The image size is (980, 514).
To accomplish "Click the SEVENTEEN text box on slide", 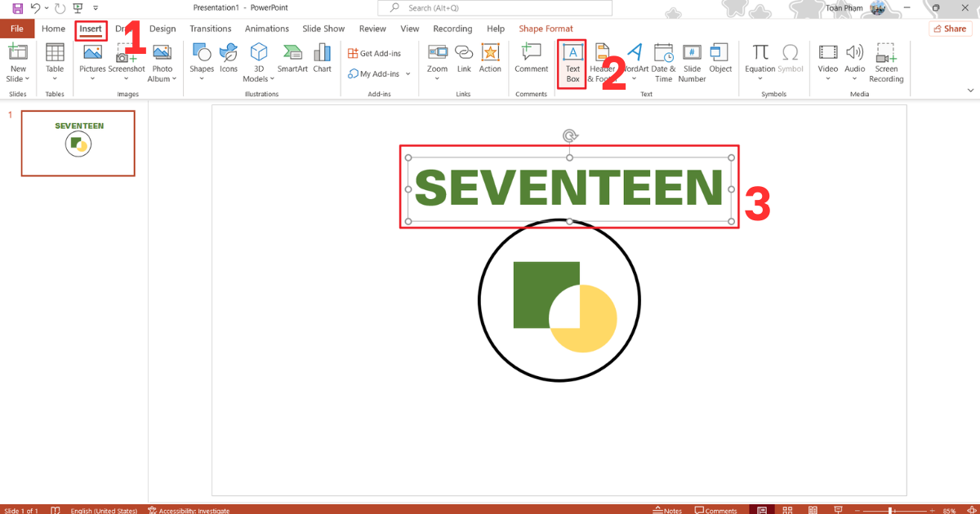I will [569, 188].
